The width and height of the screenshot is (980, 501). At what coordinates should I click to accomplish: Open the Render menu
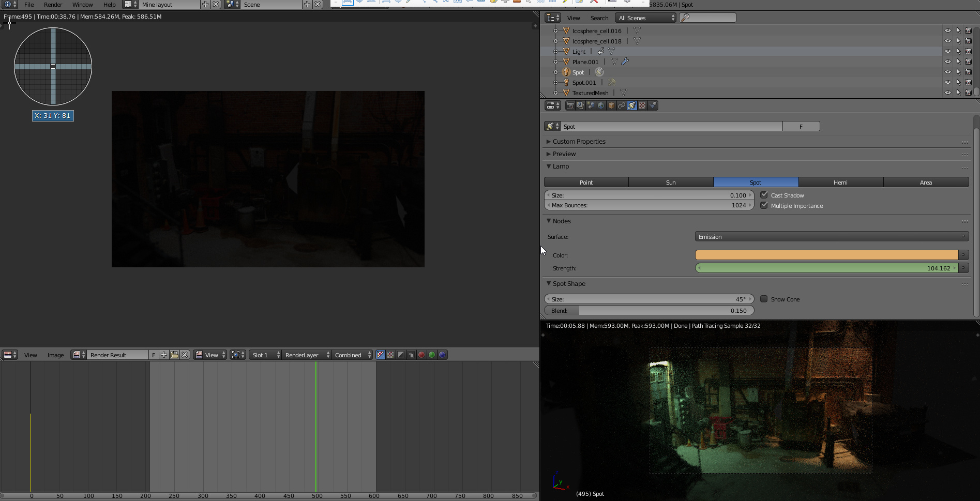[x=53, y=5]
